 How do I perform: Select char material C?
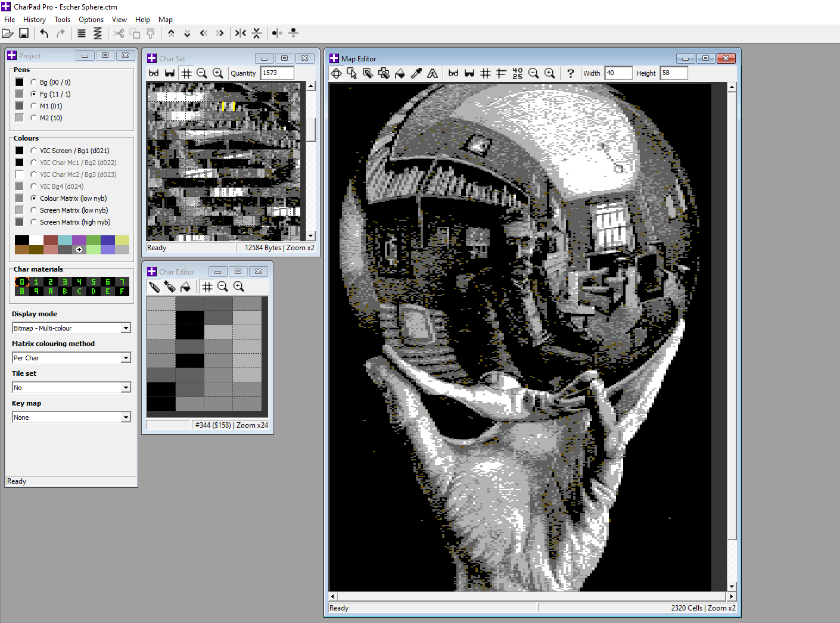[79, 291]
